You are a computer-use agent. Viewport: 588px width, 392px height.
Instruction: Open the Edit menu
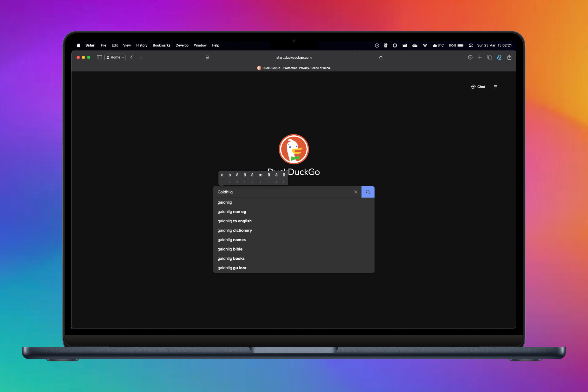click(x=115, y=45)
